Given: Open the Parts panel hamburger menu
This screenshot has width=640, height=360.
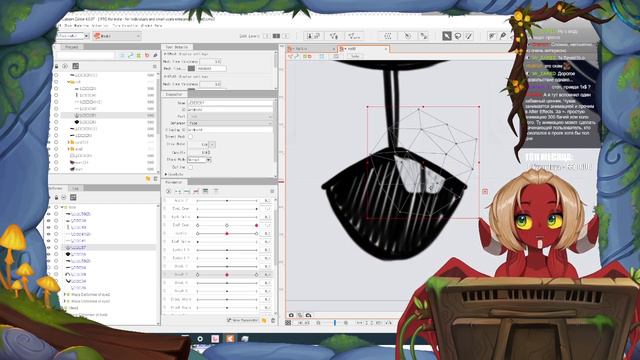Looking at the screenshot, I should 154,66.
